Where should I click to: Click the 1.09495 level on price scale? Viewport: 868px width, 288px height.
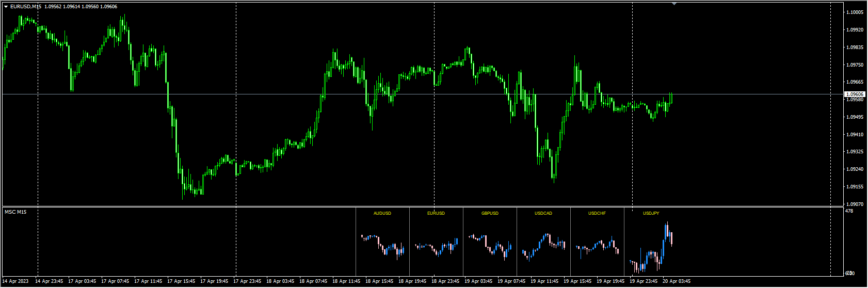[855, 117]
